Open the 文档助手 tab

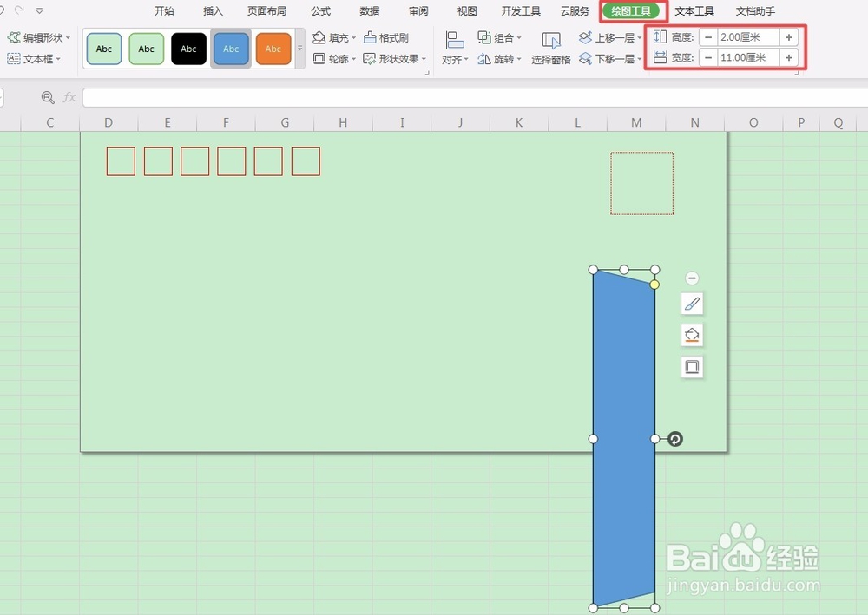pyautogui.click(x=756, y=11)
